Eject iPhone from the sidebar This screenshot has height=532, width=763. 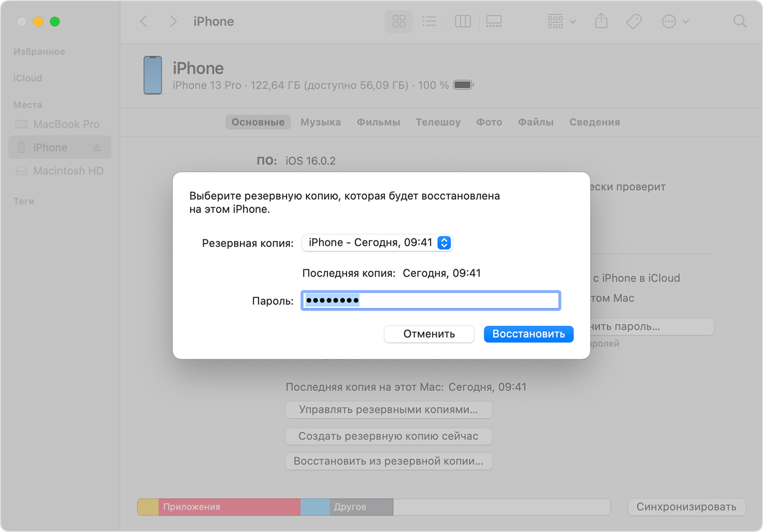97,147
